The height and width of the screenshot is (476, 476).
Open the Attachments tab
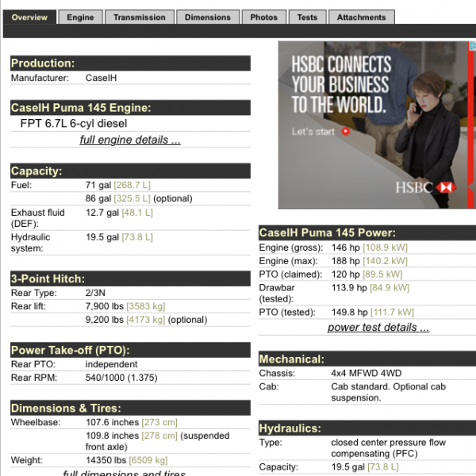tap(362, 17)
